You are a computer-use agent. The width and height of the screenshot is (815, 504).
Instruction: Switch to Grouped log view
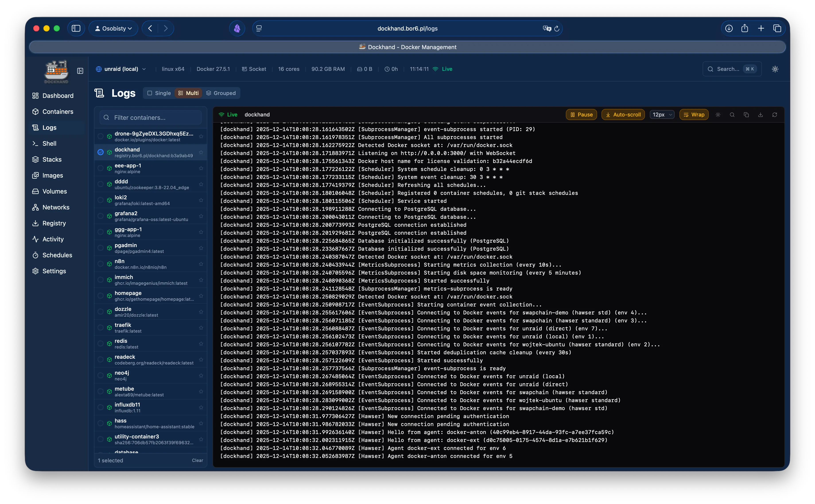221,93
